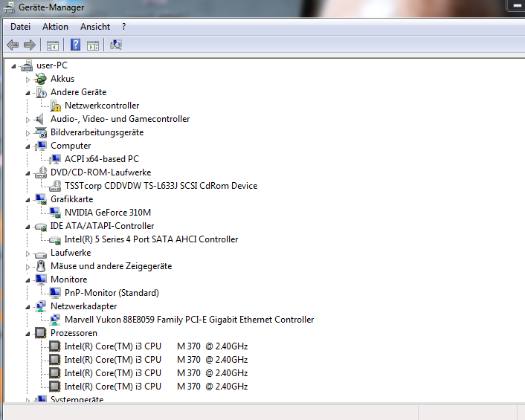Toggle the action pane toolbar icon
The height and width of the screenshot is (420, 525).
pos(93,45)
